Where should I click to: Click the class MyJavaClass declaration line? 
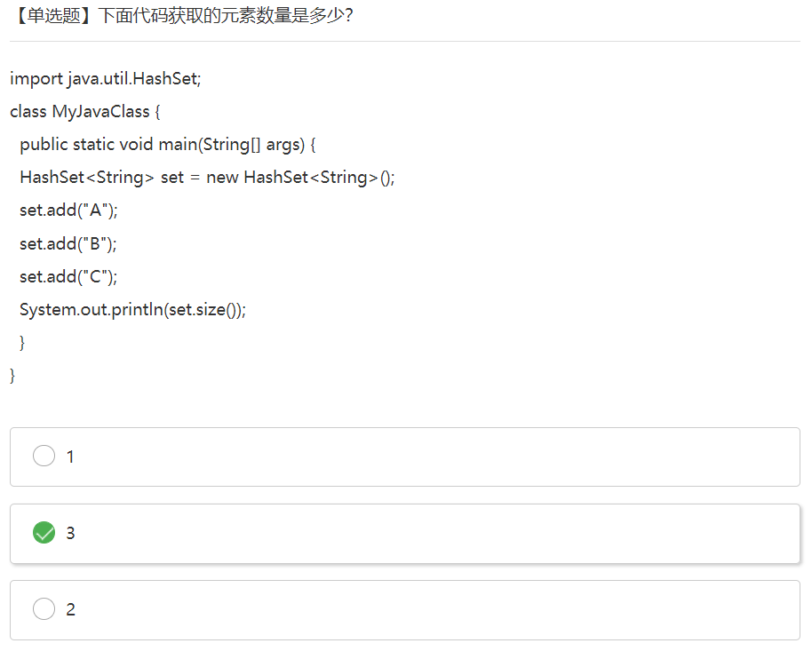pyautogui.click(x=84, y=112)
